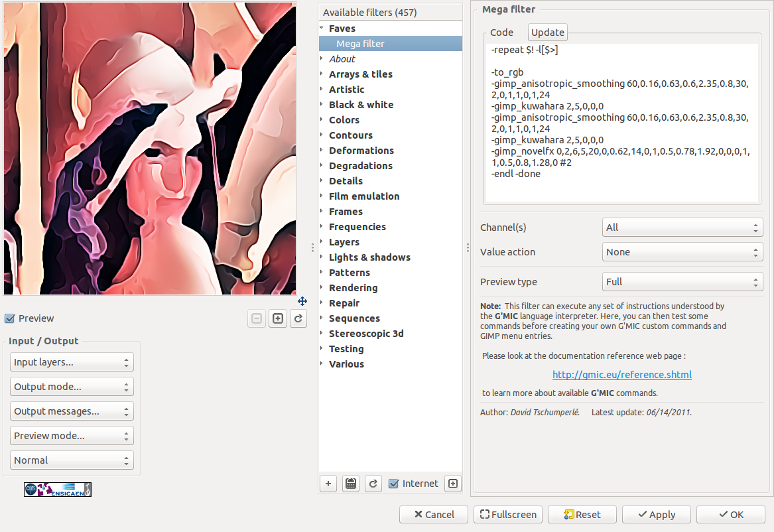This screenshot has width=774, height=532.
Task: Zoom out the preview image
Action: (257, 318)
